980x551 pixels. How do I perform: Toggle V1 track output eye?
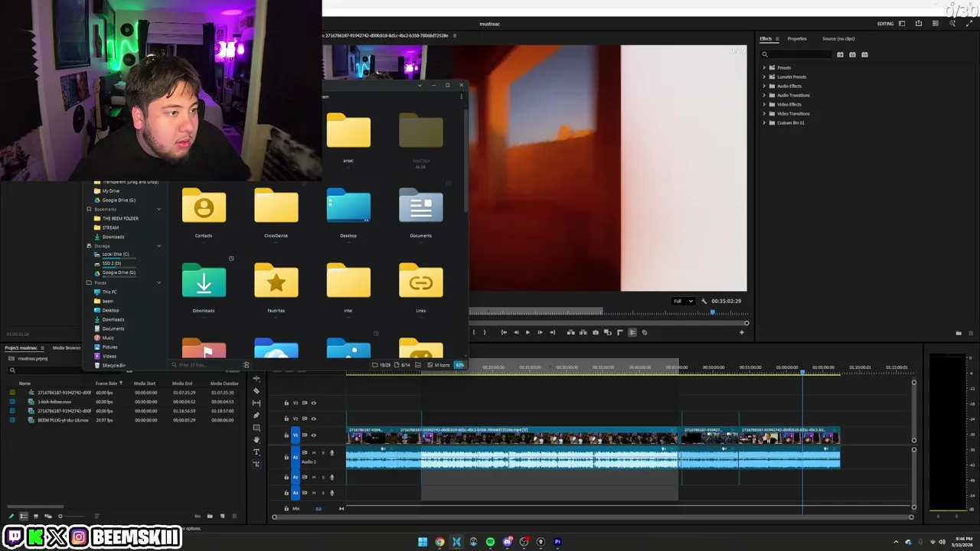(313, 435)
